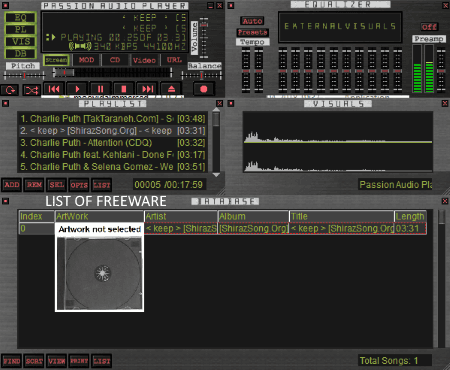Viewport: 450px width, 370px height.
Task: Click the database FIND button
Action: (12, 361)
